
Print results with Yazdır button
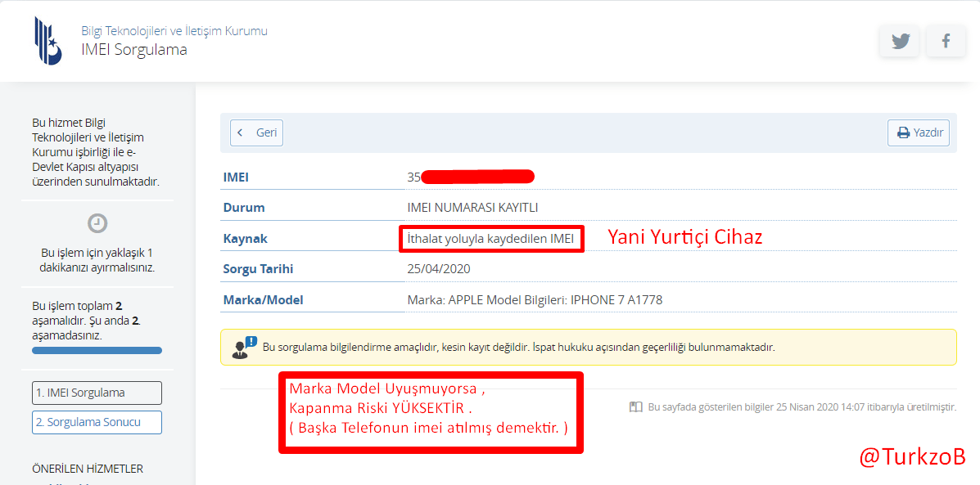point(919,133)
